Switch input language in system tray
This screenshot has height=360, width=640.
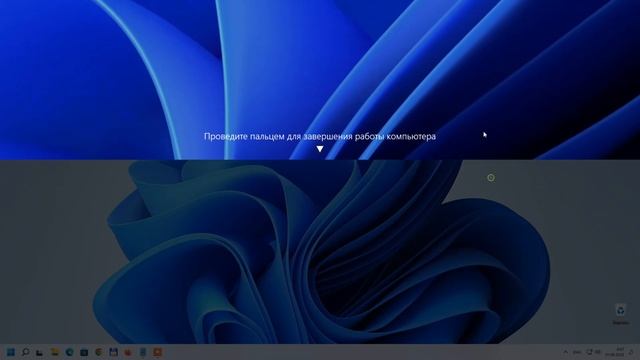pyautogui.click(x=577, y=352)
